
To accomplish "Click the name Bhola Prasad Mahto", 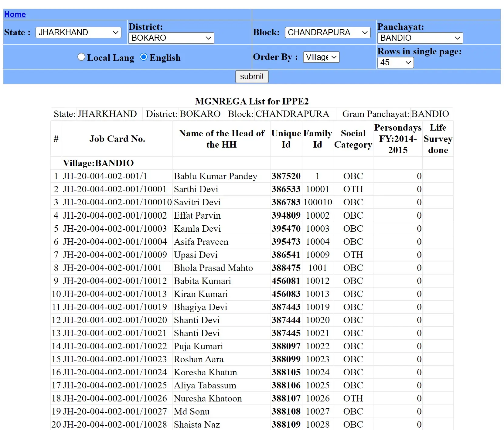I will pos(213,268).
